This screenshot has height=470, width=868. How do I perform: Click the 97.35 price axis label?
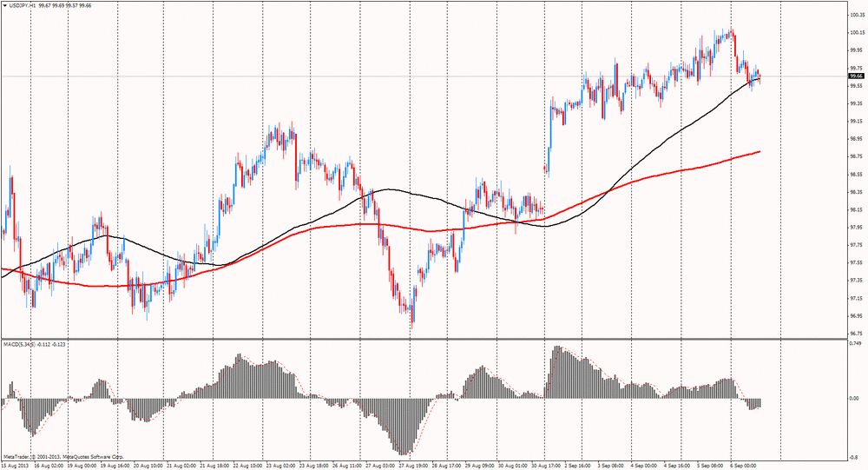[856, 281]
